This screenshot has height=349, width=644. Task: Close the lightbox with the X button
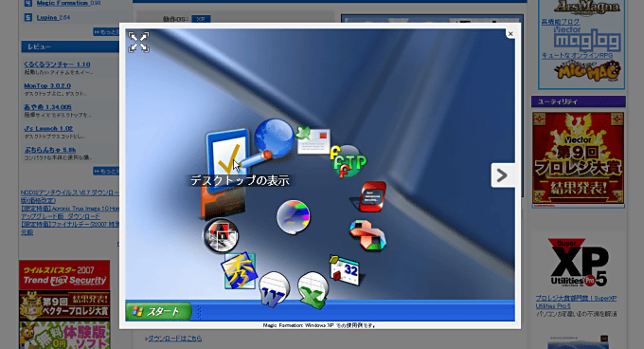coord(510,34)
